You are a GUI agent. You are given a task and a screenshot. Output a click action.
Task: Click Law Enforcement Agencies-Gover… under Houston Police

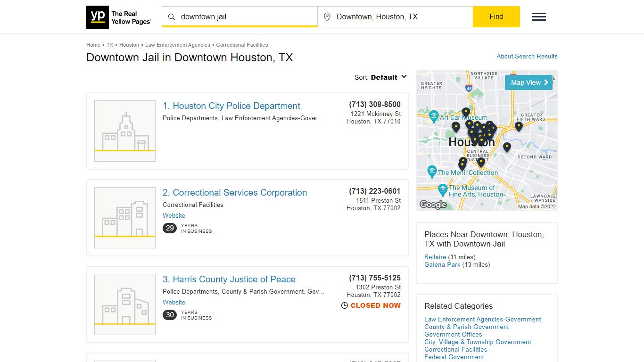[x=272, y=118]
